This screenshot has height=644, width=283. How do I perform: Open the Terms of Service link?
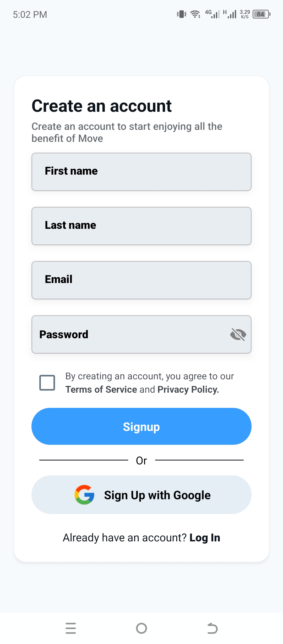coord(101,390)
